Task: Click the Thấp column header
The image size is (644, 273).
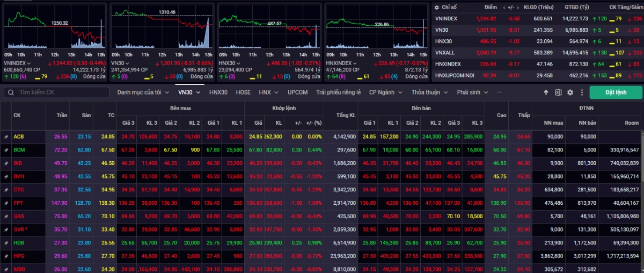Action: 524,115
